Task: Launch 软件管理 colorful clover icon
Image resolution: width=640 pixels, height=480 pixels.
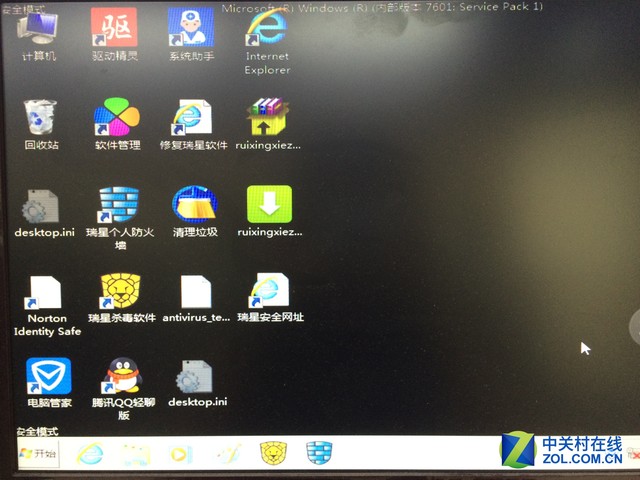Action: coord(117,124)
